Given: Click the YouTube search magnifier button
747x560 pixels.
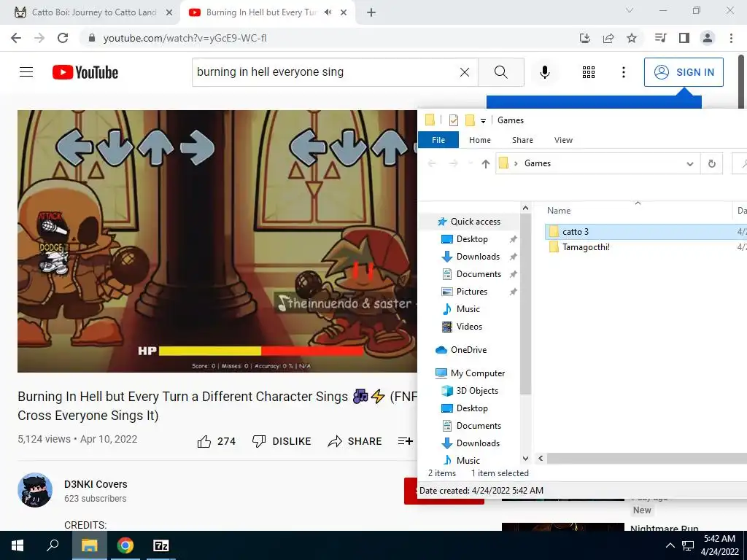Looking at the screenshot, I should click(500, 72).
